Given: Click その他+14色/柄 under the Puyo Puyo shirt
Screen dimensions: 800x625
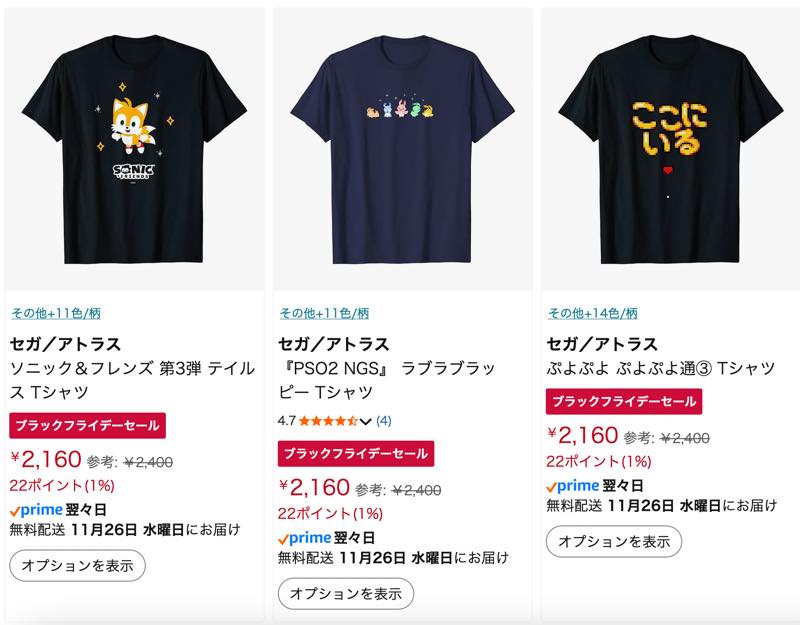Looking at the screenshot, I should click(x=592, y=313).
